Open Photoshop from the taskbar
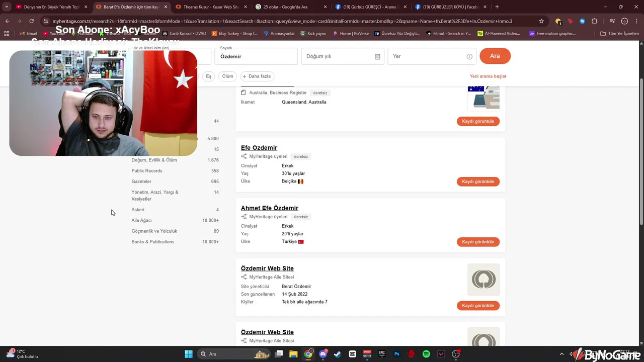Screen dimensions: 644x362 [x=396, y=354]
